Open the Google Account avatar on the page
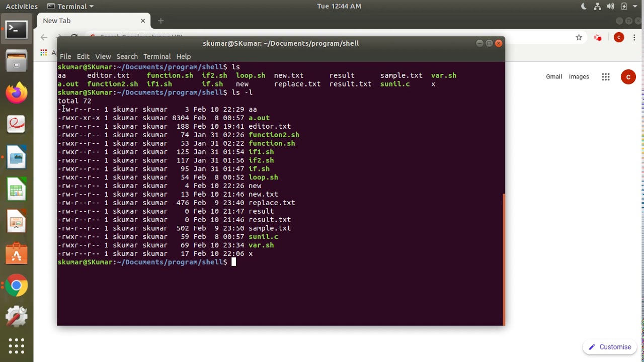The image size is (644, 362). [628, 77]
